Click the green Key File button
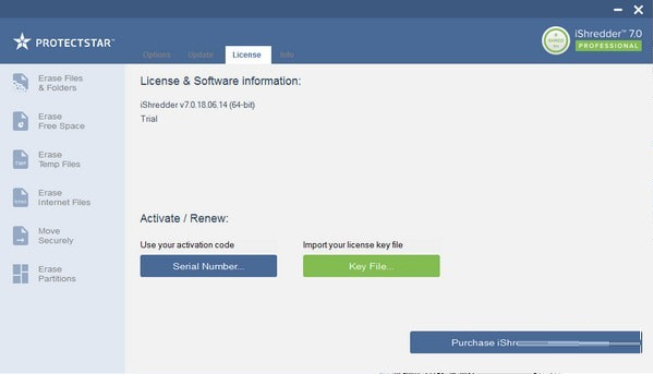The height and width of the screenshot is (377, 653). [x=371, y=266]
